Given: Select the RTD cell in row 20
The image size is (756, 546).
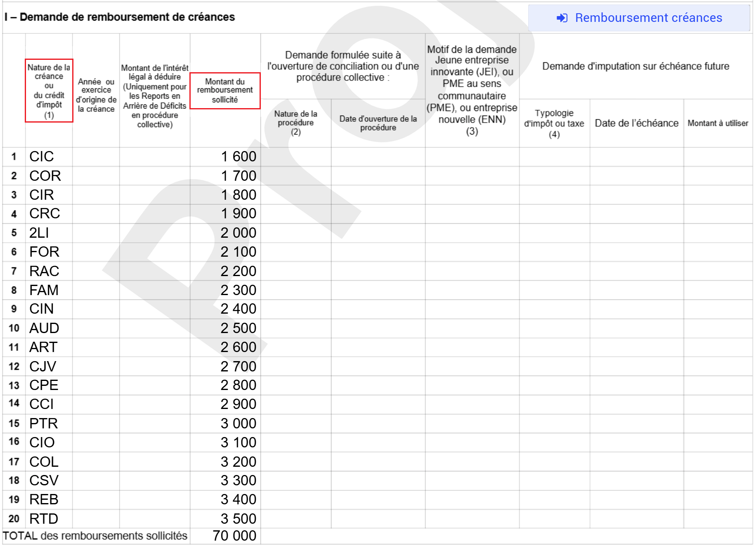Looking at the screenshot, I should (49, 519).
